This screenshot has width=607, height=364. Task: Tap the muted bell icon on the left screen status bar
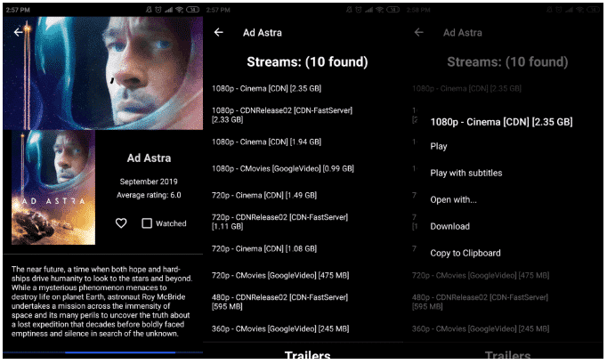(149, 10)
